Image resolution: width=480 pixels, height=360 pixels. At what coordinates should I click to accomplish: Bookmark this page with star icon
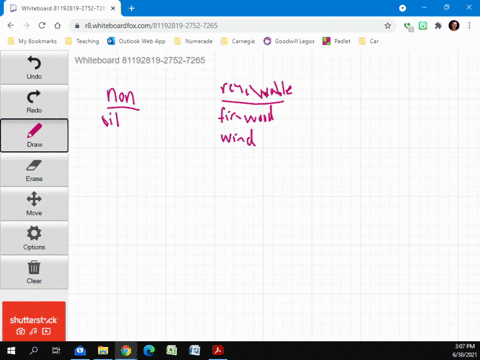[387, 26]
